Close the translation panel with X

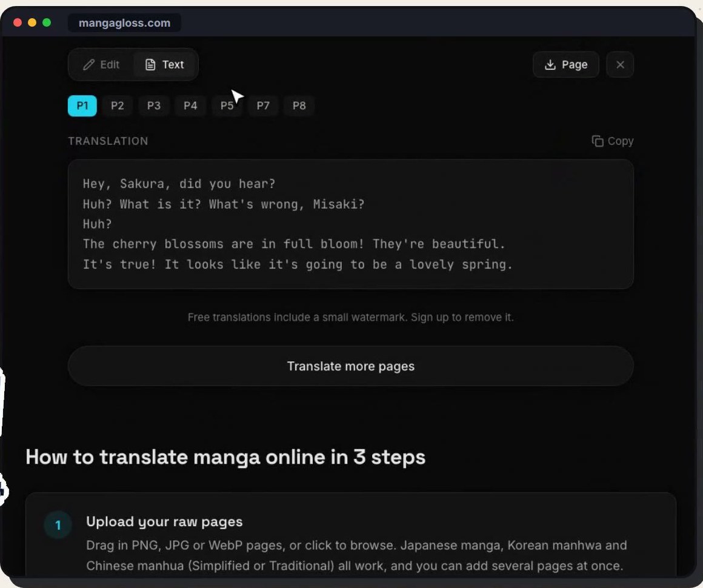click(x=620, y=65)
